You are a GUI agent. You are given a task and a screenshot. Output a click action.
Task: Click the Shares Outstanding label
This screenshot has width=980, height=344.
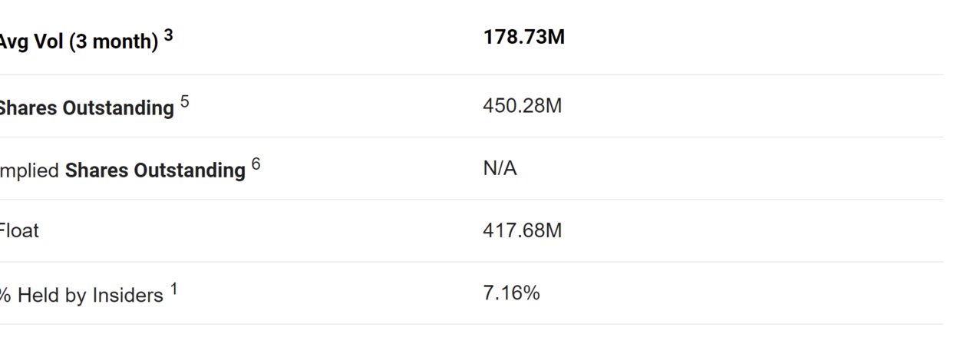coord(86,107)
